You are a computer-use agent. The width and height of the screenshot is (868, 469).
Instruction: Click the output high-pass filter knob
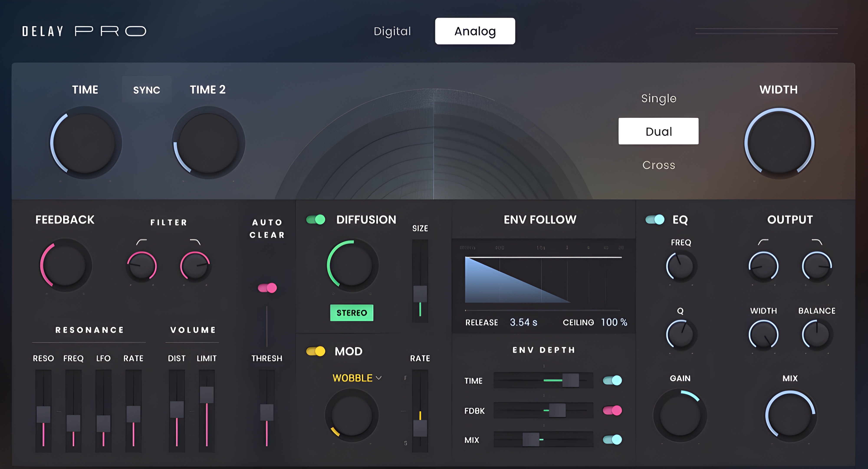click(763, 266)
